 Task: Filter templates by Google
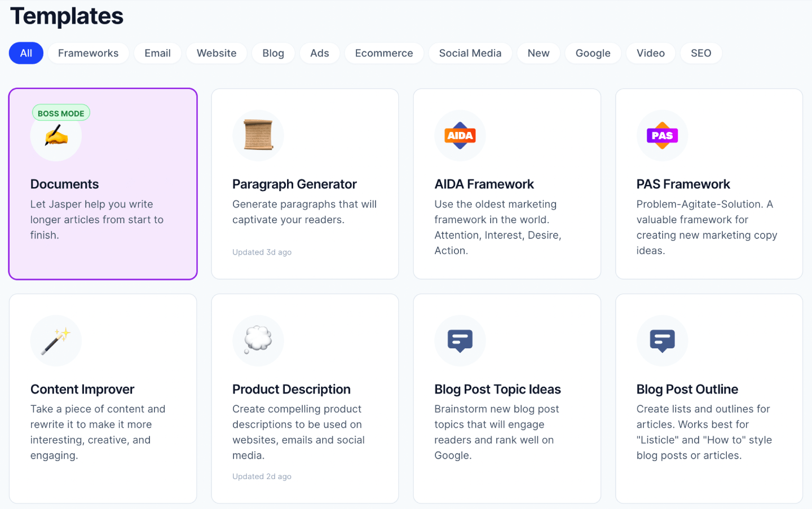pos(593,53)
